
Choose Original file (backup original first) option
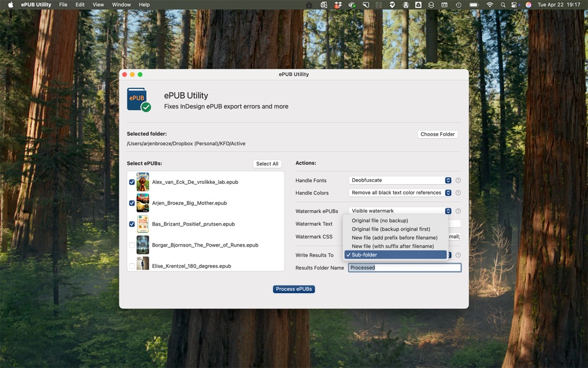396,229
